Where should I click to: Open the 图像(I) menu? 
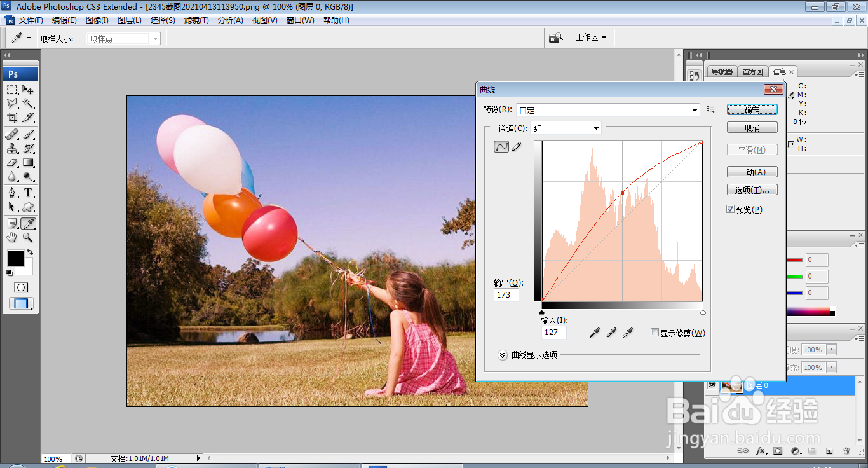coord(97,20)
